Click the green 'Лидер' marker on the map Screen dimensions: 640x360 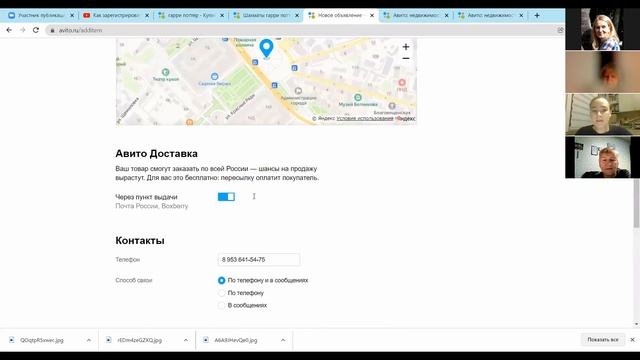(165, 72)
